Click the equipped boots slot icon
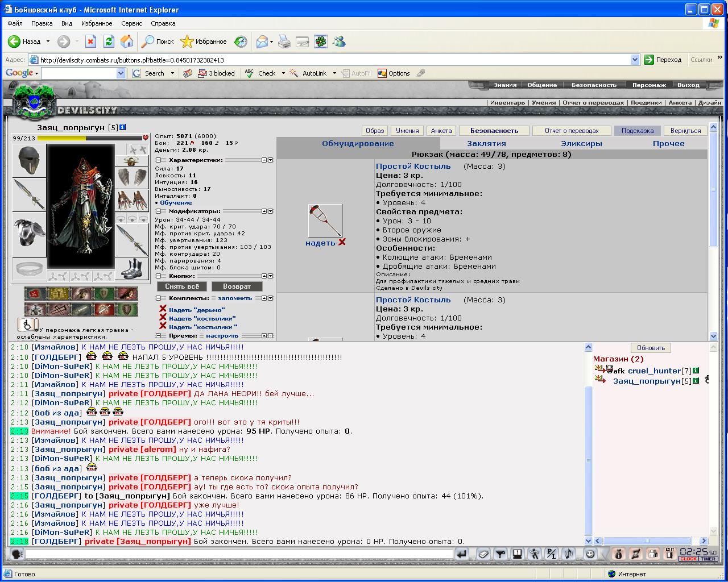The width and height of the screenshot is (728, 582). coord(132,268)
